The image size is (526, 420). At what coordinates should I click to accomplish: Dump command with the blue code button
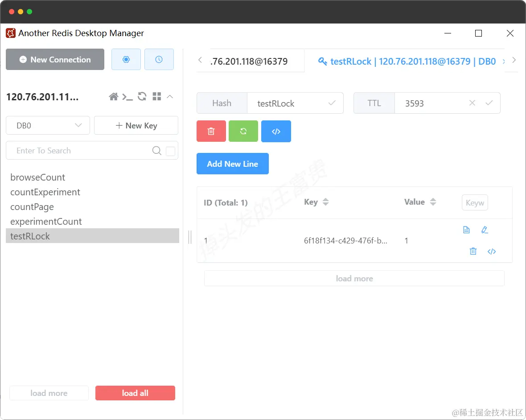[x=276, y=131]
